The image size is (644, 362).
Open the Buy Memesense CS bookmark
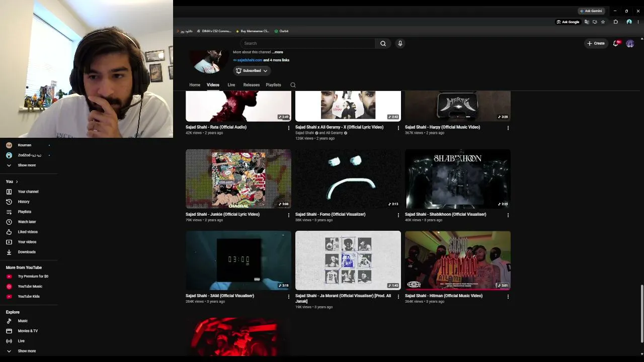[x=253, y=31]
